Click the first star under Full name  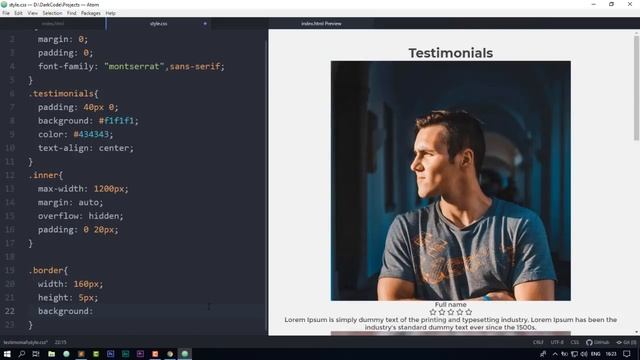click(x=433, y=312)
